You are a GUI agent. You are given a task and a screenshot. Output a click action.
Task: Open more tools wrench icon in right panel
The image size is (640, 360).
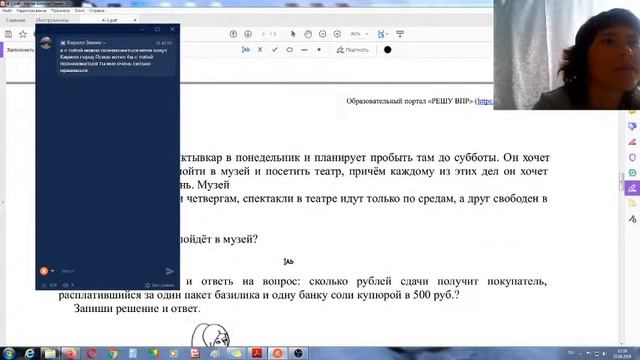click(x=632, y=219)
